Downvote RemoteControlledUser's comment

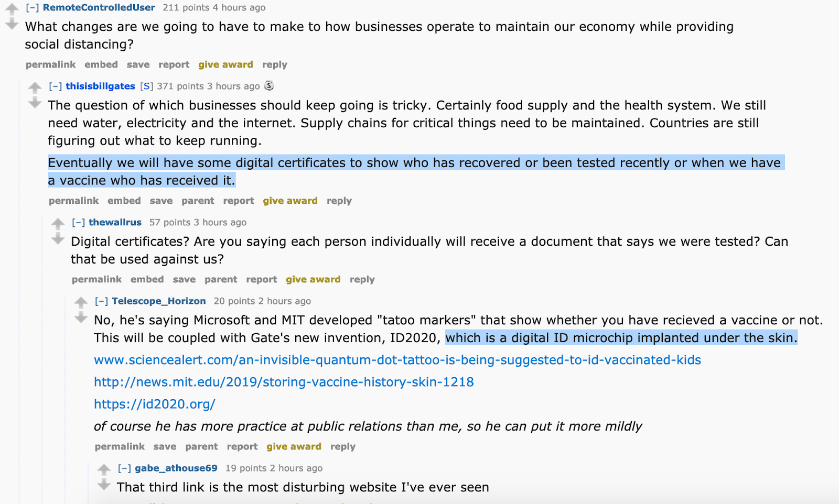(x=12, y=25)
